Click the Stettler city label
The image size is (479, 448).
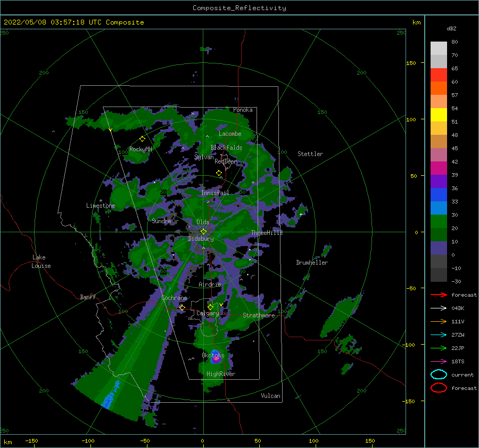click(310, 154)
